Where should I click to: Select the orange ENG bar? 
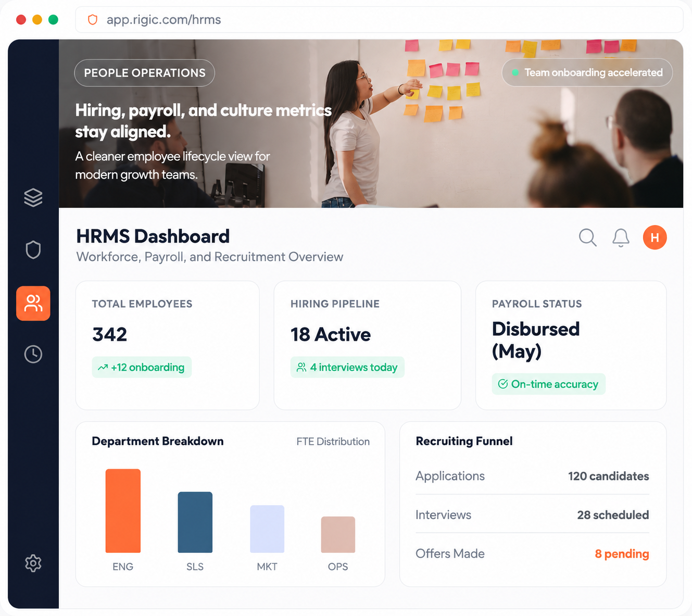123,511
